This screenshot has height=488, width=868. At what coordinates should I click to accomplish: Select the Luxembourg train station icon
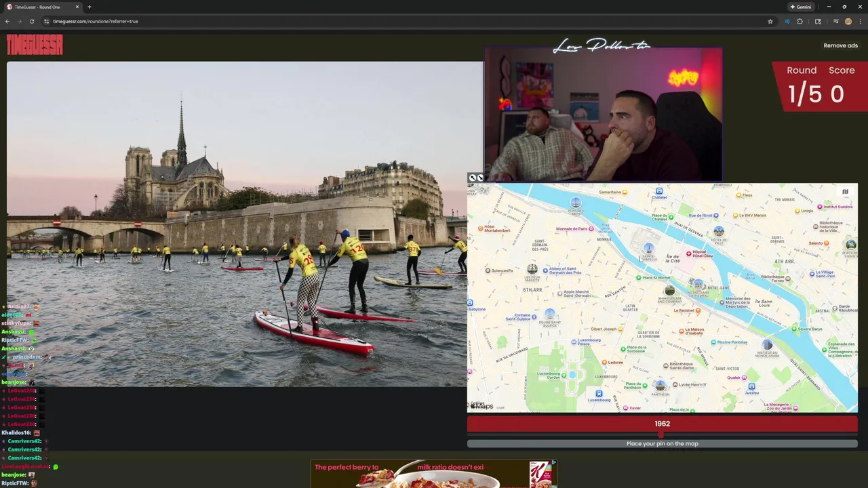[x=599, y=393]
